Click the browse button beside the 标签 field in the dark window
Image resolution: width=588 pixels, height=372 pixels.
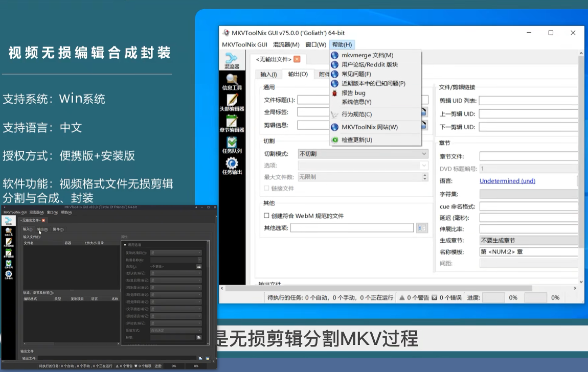point(199,338)
